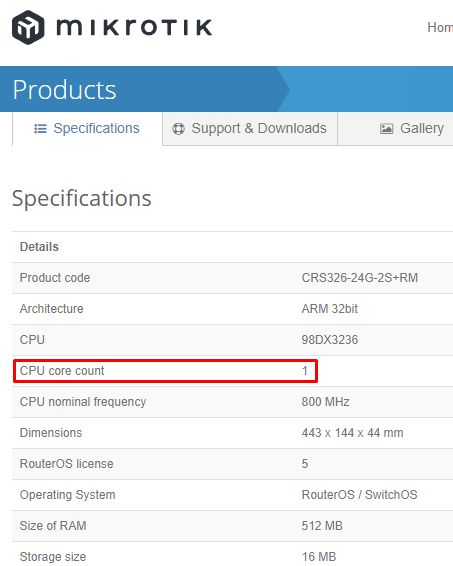This screenshot has width=453, height=566.
Task: Click the Products banner heading
Action: point(65,90)
